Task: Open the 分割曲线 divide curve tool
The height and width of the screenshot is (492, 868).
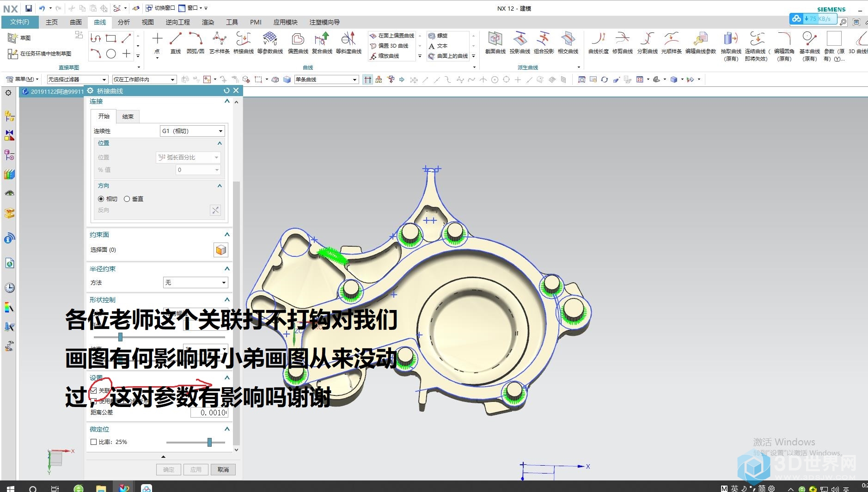Action: 647,43
